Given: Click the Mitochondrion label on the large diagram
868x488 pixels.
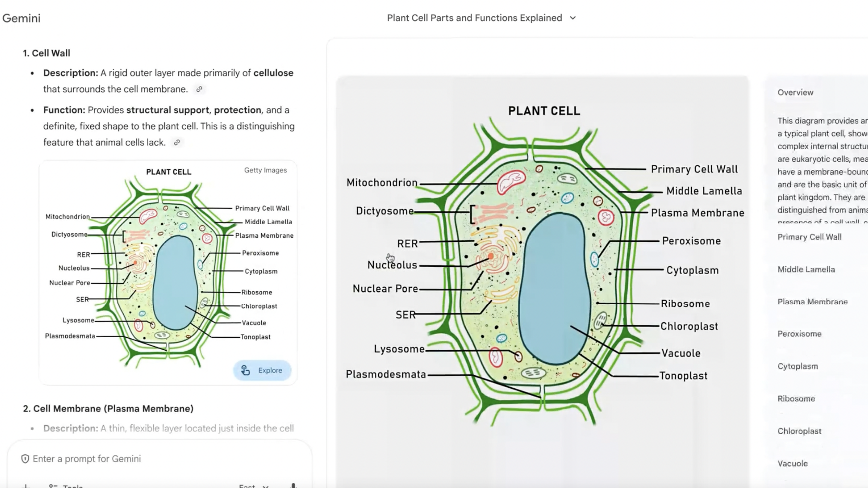Looking at the screenshot, I should pyautogui.click(x=382, y=182).
